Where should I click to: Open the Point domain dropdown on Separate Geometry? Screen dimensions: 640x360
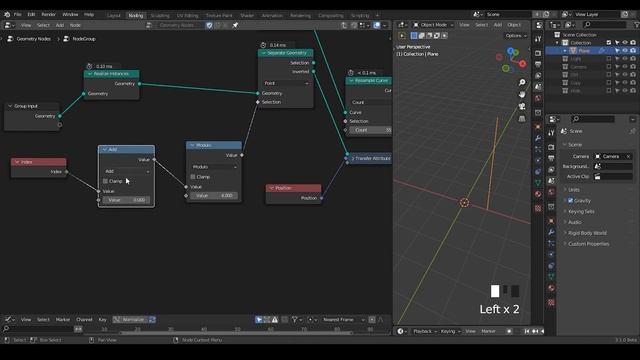[286, 83]
